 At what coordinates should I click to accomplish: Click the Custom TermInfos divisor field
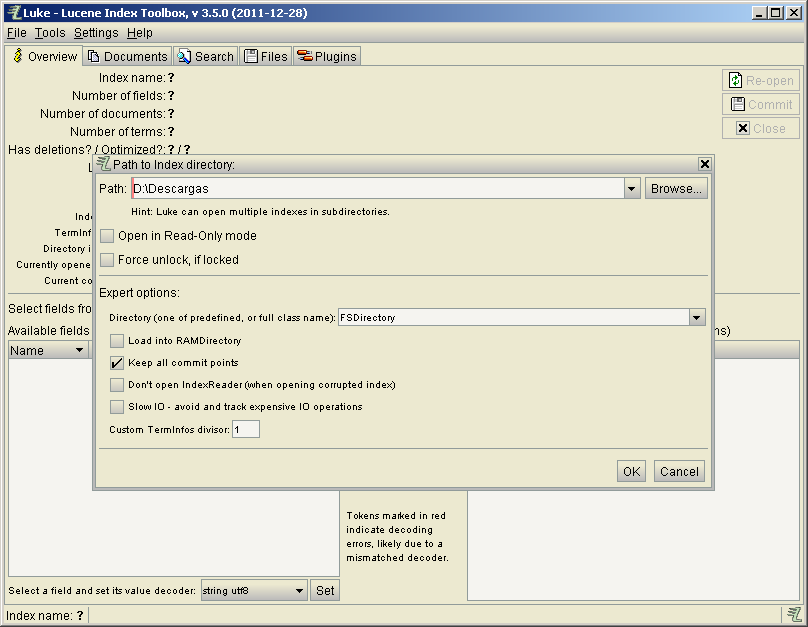click(246, 429)
